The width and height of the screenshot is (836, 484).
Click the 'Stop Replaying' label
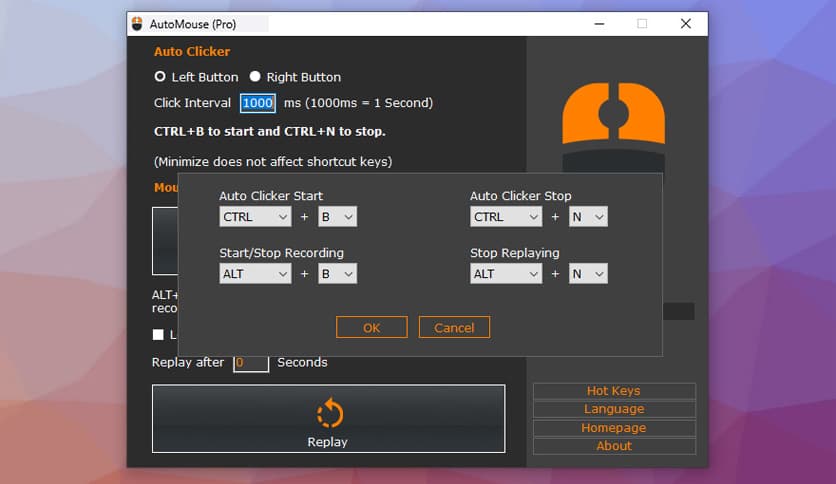tap(515, 253)
